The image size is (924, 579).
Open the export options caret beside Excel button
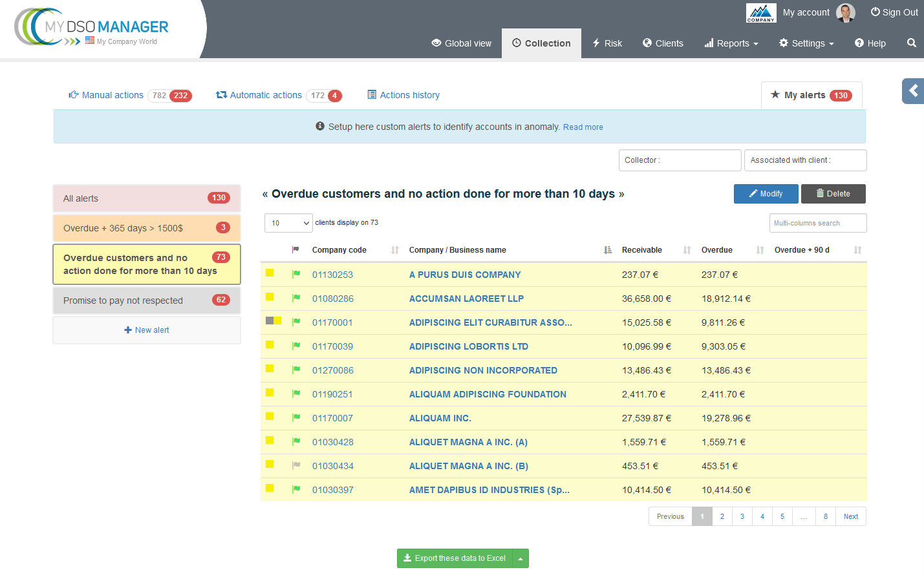(x=521, y=558)
